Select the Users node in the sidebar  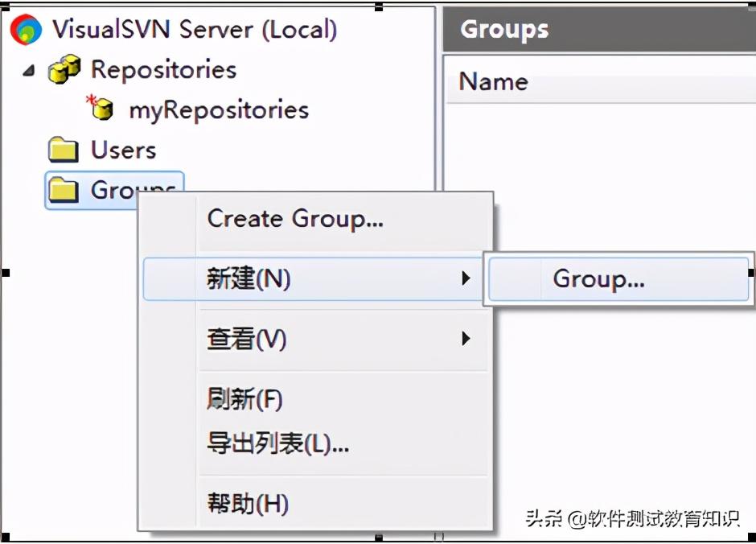121,149
